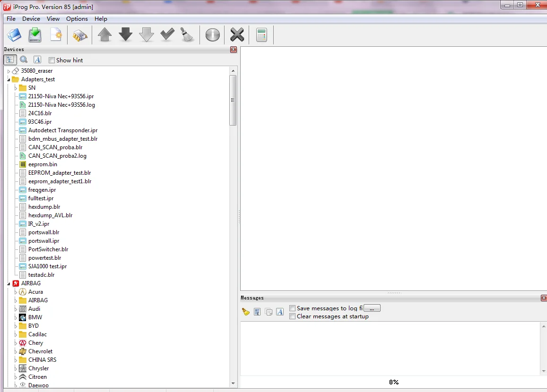Viewport: 547px width, 392px height.
Task: Collapse the Adapters_test folder
Action: 9,79
